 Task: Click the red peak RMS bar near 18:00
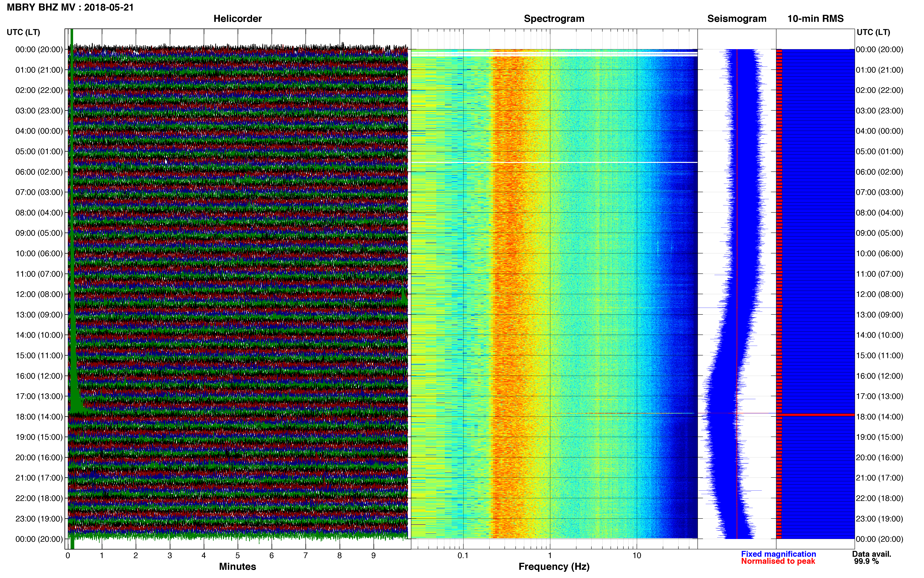pos(816,414)
